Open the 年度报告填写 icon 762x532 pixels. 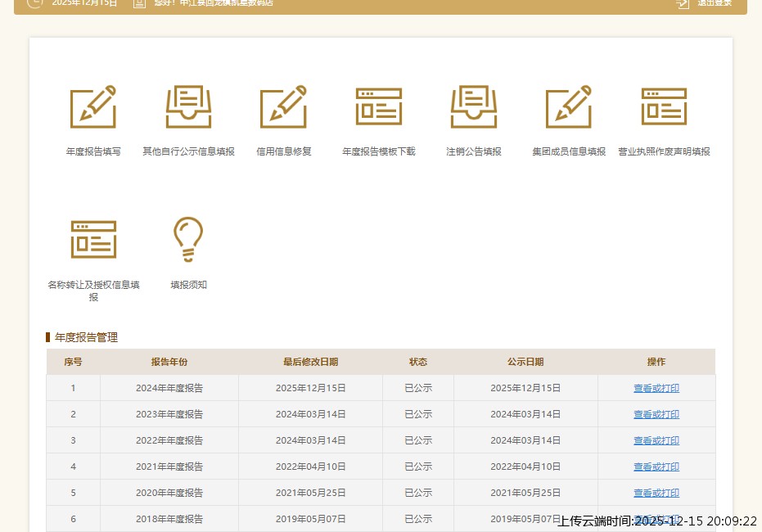92,107
